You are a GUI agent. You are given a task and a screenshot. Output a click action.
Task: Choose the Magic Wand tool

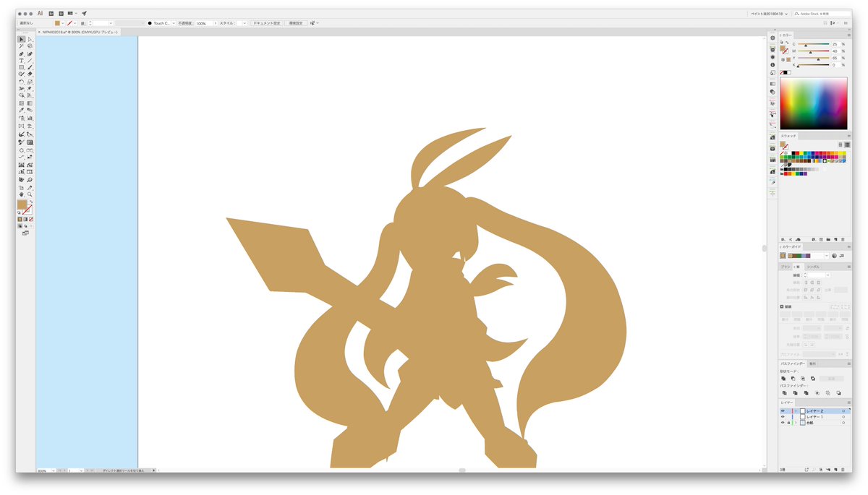click(21, 46)
